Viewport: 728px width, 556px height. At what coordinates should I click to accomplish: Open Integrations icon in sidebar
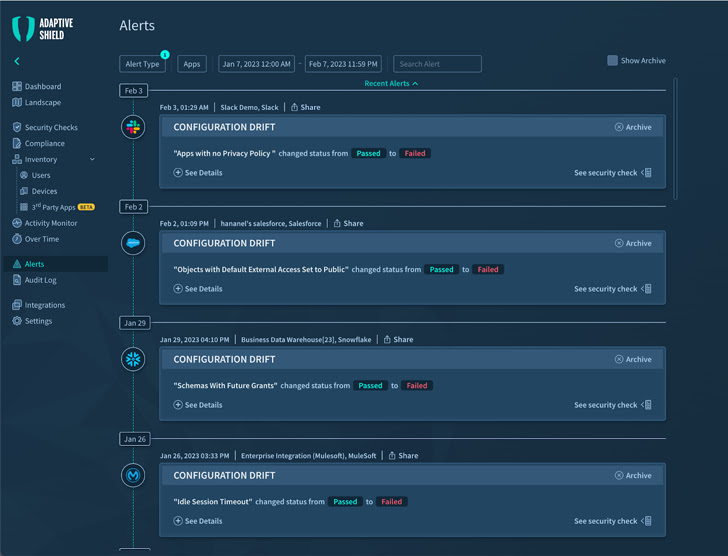[x=17, y=305]
